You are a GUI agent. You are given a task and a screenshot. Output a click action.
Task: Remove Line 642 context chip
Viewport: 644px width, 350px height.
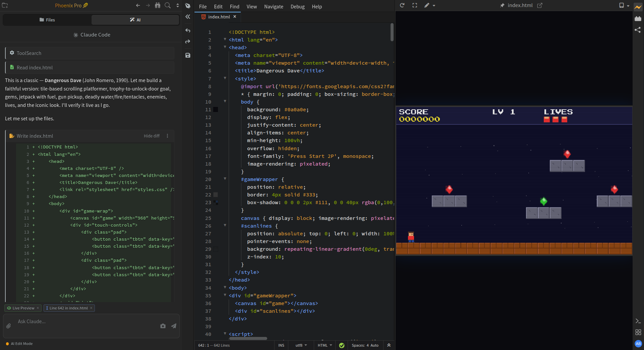[x=91, y=308]
